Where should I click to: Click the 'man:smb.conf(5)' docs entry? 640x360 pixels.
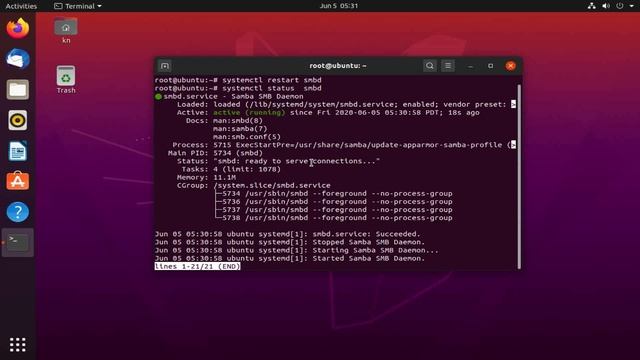tap(247, 137)
